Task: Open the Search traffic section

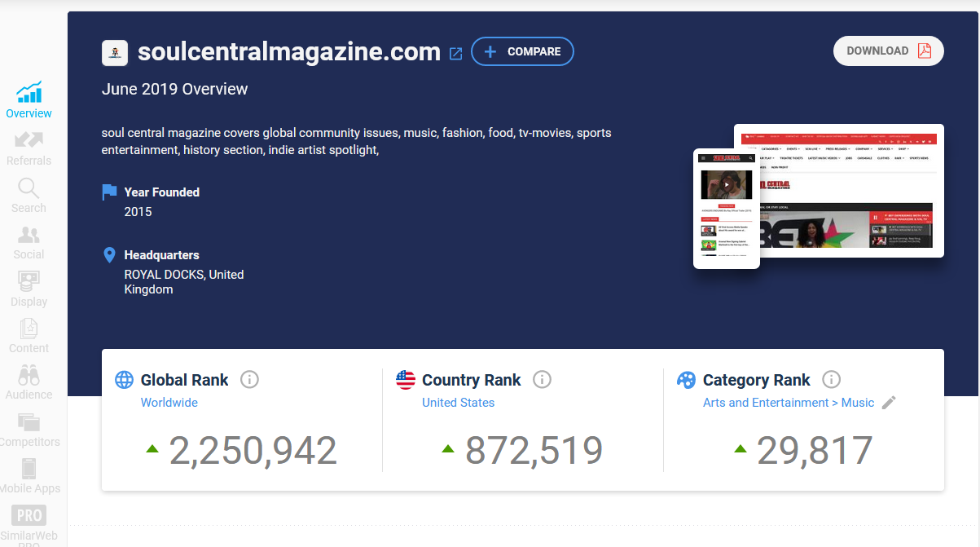Action: (29, 196)
